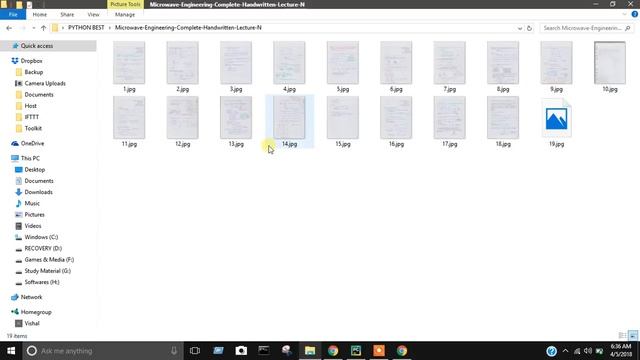Image resolution: width=640 pixels, height=360 pixels.
Task: Open Softwares (H:) drive
Action: coord(42,282)
